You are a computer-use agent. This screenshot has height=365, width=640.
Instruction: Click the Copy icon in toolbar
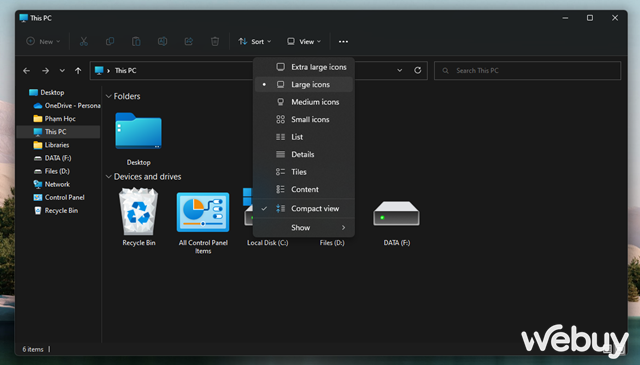[110, 41]
